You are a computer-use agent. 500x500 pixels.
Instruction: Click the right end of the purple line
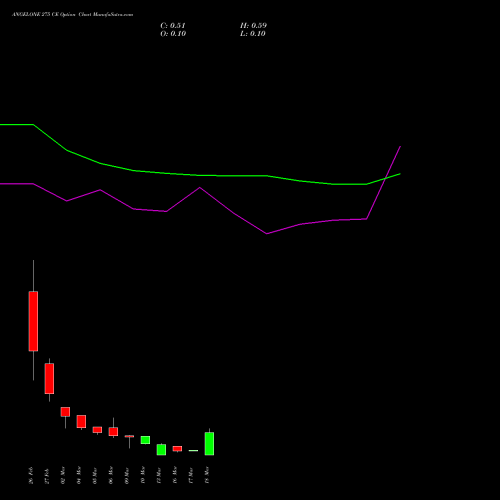coord(400,146)
